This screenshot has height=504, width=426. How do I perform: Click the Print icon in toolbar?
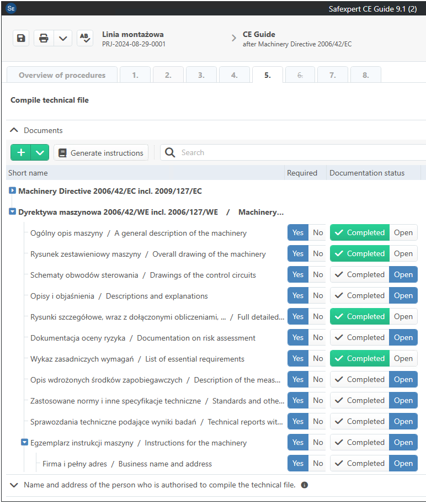click(x=44, y=38)
